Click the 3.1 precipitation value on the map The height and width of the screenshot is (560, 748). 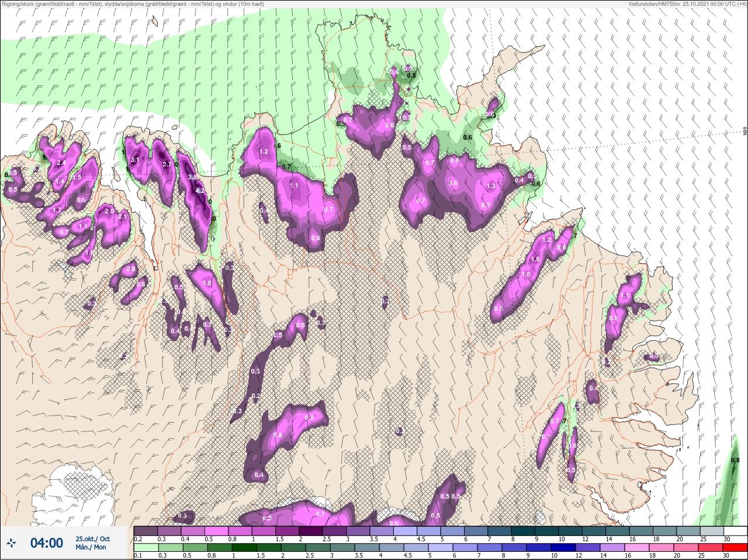[x=134, y=160]
